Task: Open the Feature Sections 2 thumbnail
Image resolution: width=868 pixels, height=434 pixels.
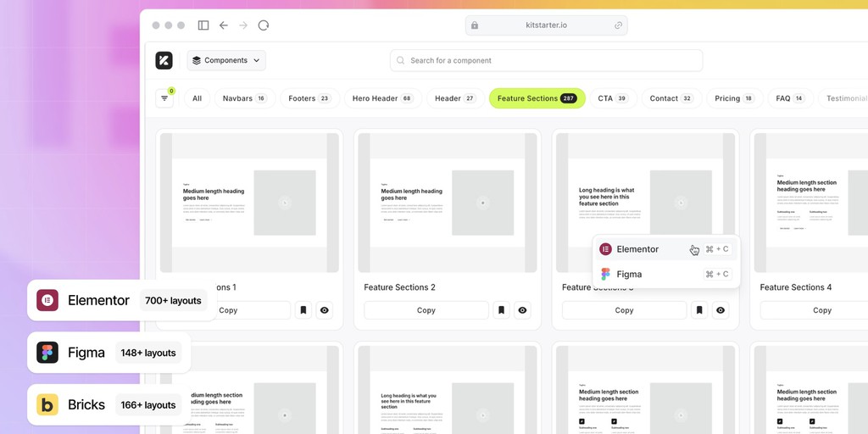Action: (448, 203)
